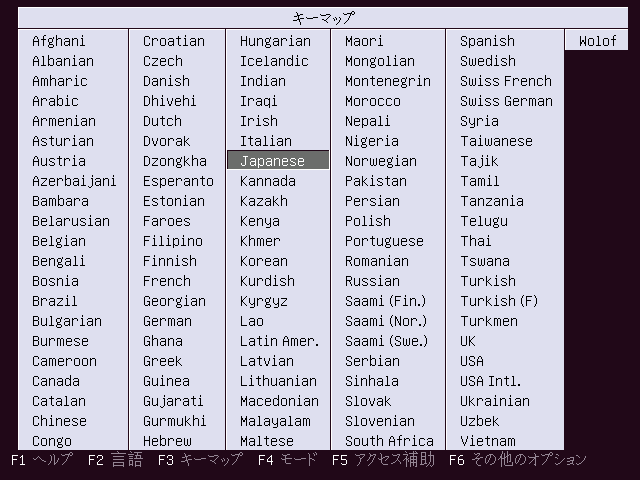Image resolution: width=640 pixels, height=480 pixels.
Task: Open F3 キーマップ keymap menu
Action: click(200, 460)
